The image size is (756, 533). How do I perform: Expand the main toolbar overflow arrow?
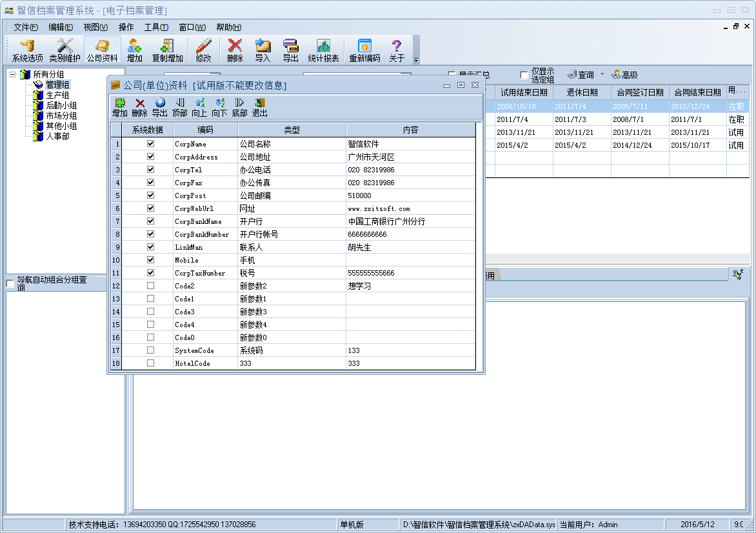point(416,60)
